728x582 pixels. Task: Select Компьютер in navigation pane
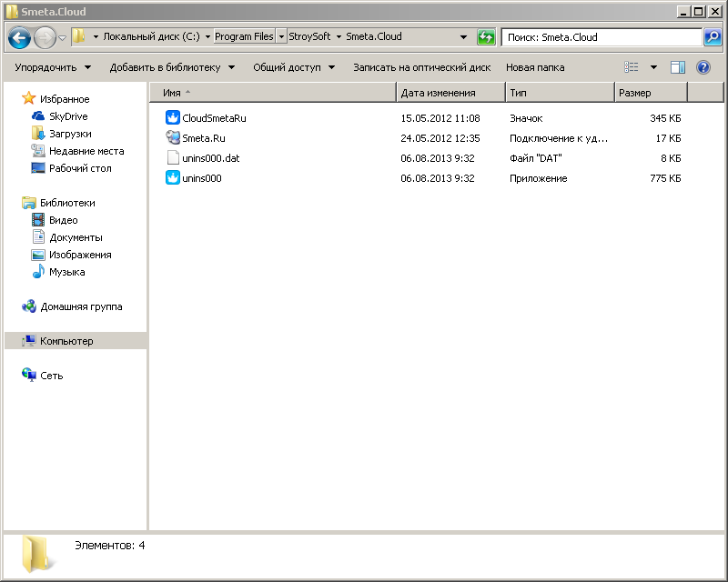pyautogui.click(x=66, y=341)
